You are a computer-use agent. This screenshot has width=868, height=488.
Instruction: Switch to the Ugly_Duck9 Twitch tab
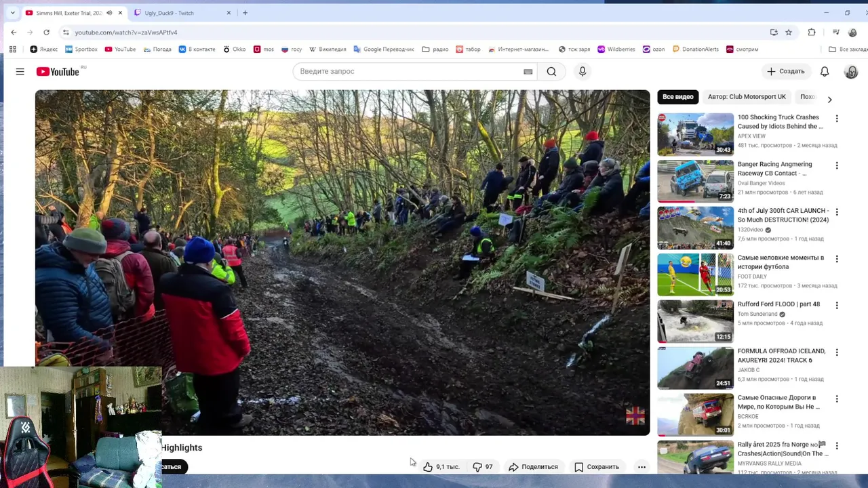click(182, 13)
